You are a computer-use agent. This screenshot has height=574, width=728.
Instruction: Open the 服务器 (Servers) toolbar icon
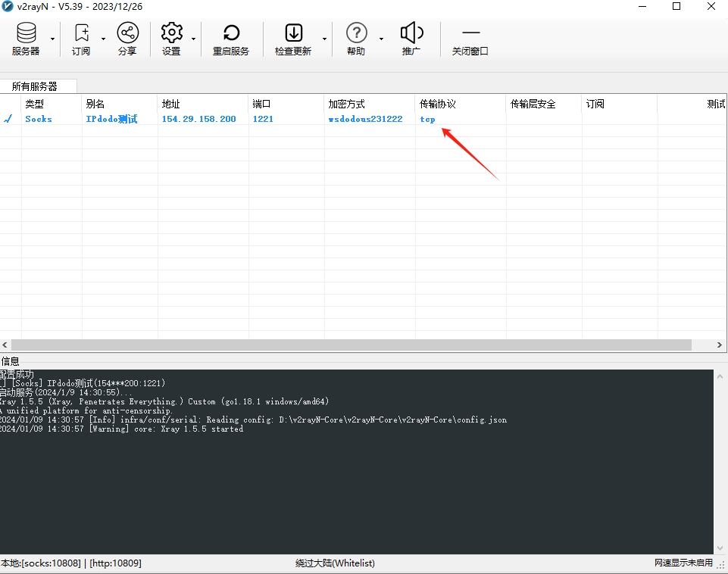click(x=26, y=34)
